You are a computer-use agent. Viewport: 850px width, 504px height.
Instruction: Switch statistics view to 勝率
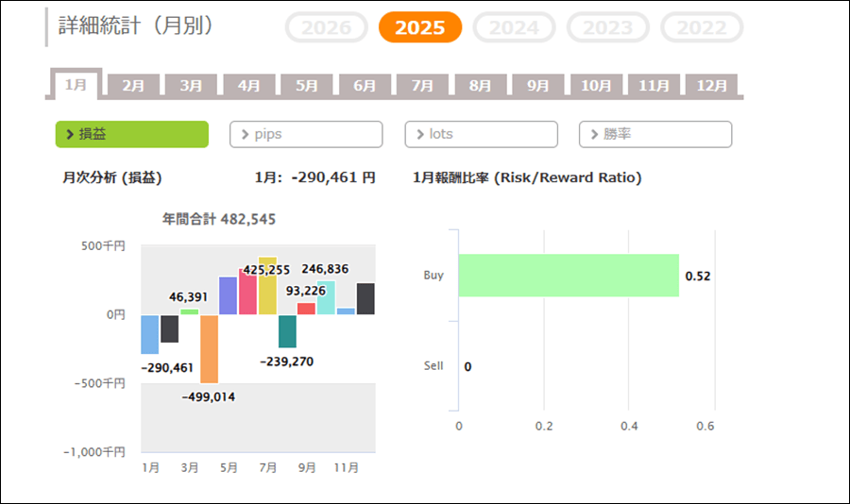tap(655, 134)
